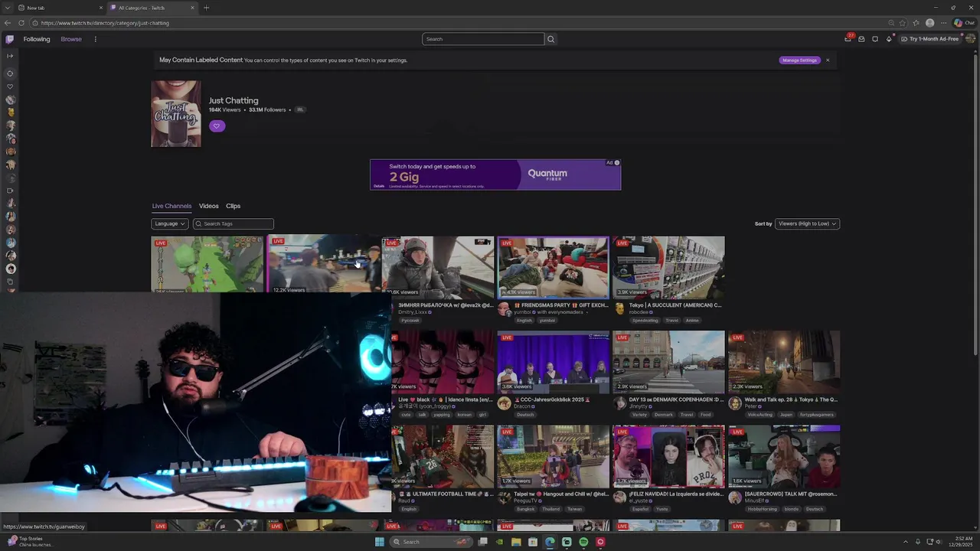
Task: Launch Spotify from the taskbar
Action: click(x=583, y=542)
